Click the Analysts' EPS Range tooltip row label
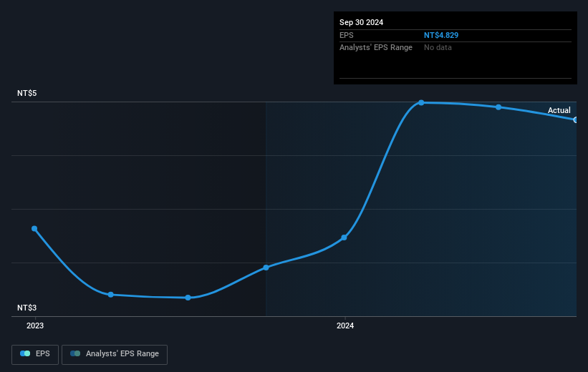The image size is (588, 372). tap(376, 48)
